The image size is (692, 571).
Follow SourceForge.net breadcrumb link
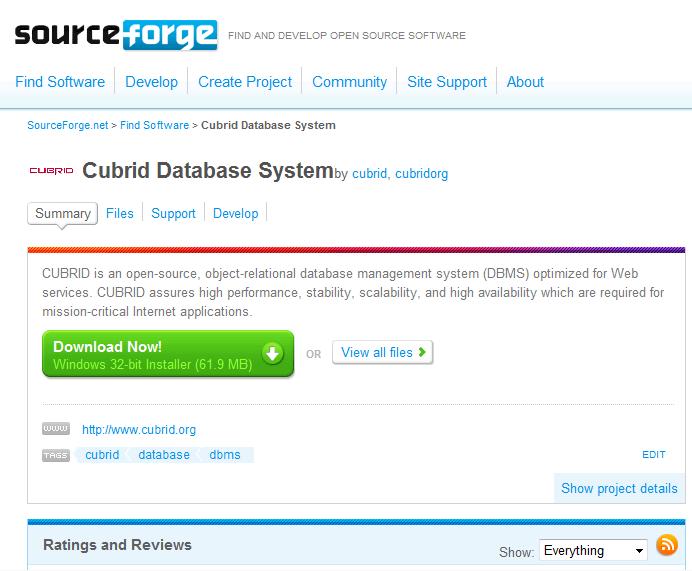coord(68,125)
